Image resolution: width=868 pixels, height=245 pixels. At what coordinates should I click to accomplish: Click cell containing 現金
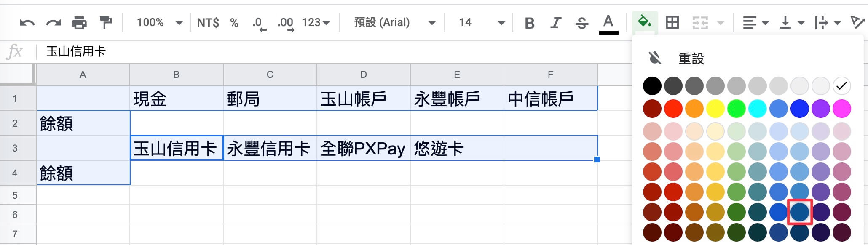(177, 99)
